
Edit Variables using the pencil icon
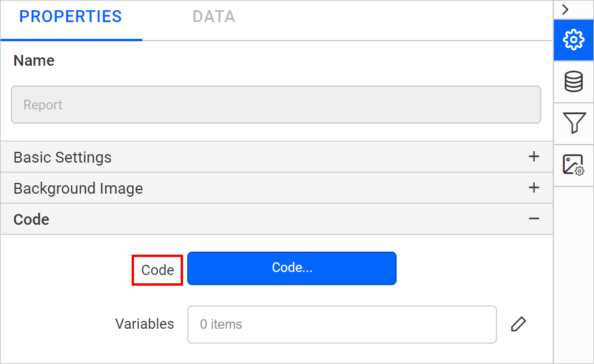tap(518, 323)
